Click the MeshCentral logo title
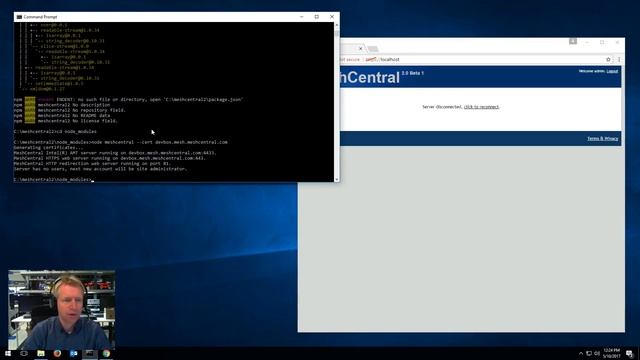Screen dimensions: 640x360 coord(370,78)
